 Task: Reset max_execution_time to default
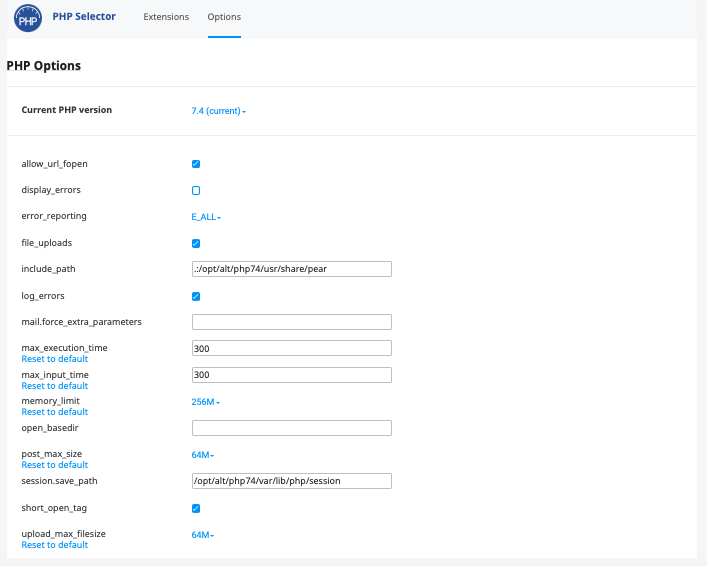click(55, 359)
